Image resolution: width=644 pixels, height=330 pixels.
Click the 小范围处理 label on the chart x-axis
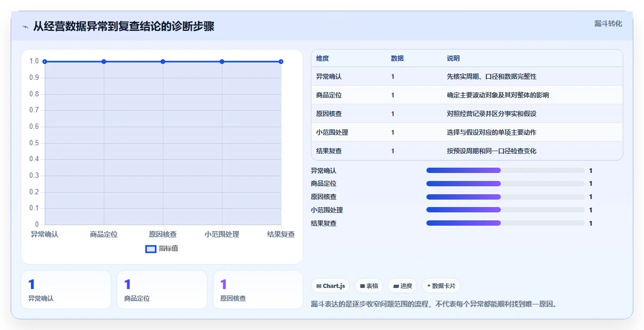(222, 234)
